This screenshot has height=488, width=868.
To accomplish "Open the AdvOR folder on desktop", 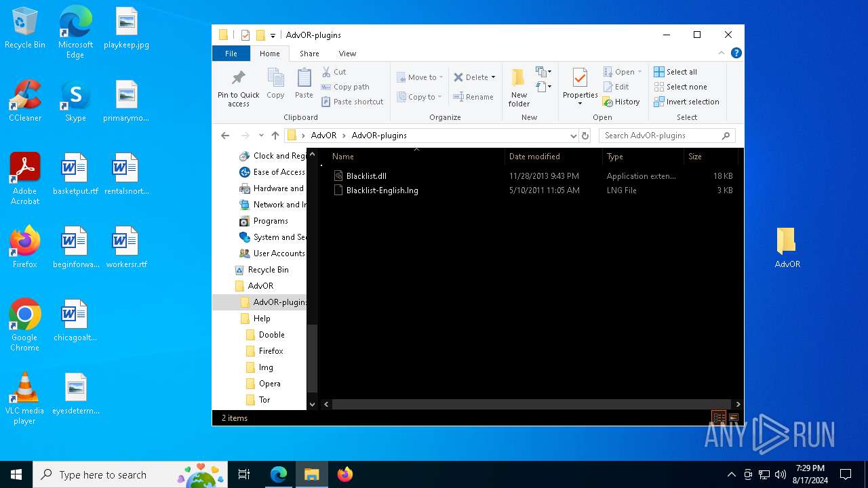I will [787, 247].
